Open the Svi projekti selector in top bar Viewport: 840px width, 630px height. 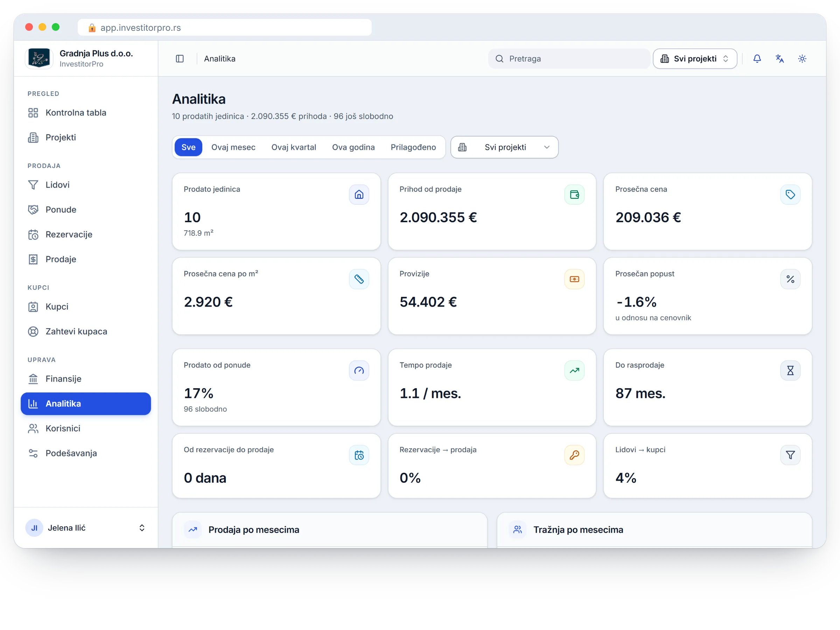(694, 58)
